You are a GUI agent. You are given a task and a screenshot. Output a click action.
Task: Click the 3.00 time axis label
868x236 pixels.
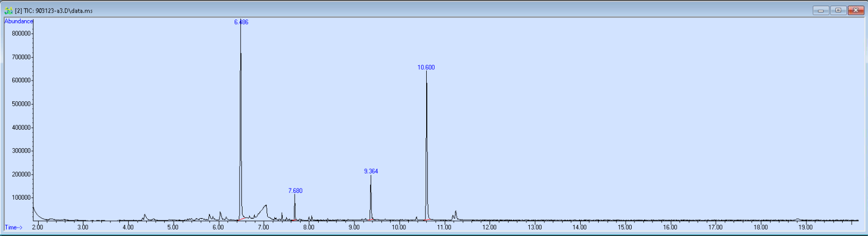click(x=82, y=228)
